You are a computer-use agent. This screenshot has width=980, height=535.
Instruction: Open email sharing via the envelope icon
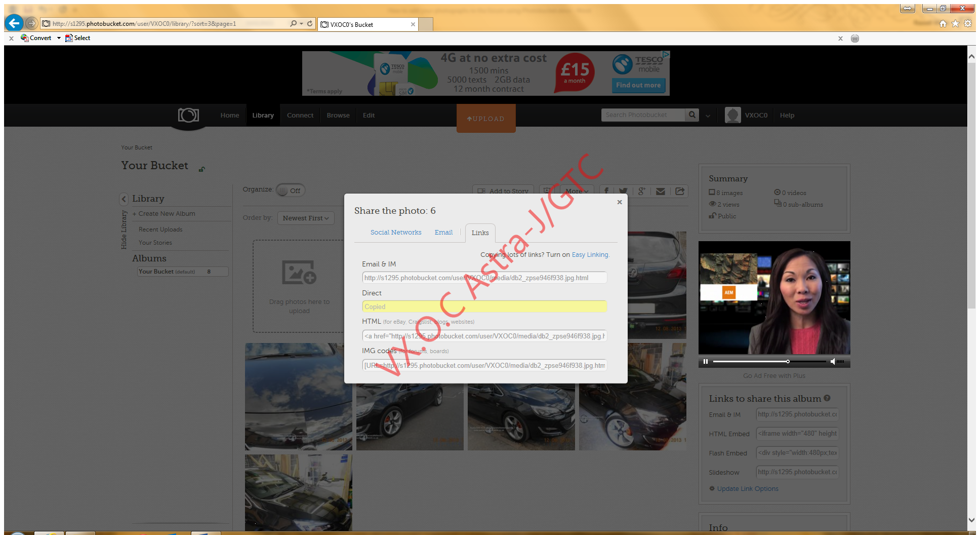660,191
